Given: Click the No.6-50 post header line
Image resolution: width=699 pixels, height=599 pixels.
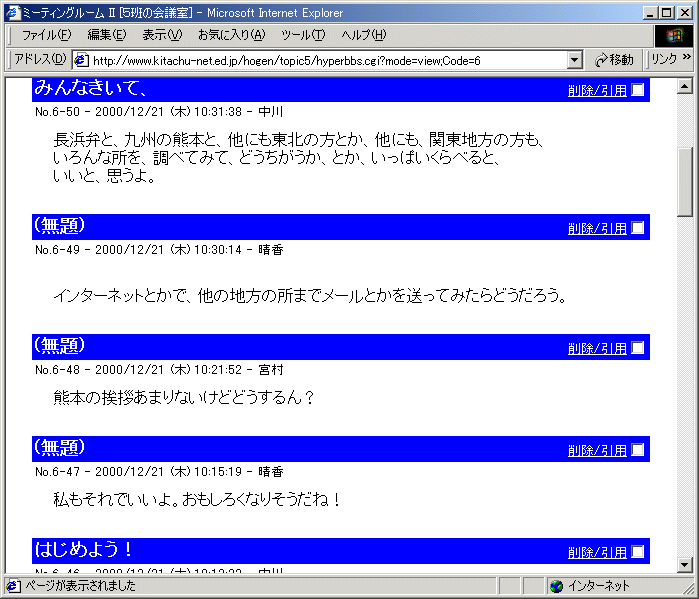Looking at the screenshot, I should 159,111.
